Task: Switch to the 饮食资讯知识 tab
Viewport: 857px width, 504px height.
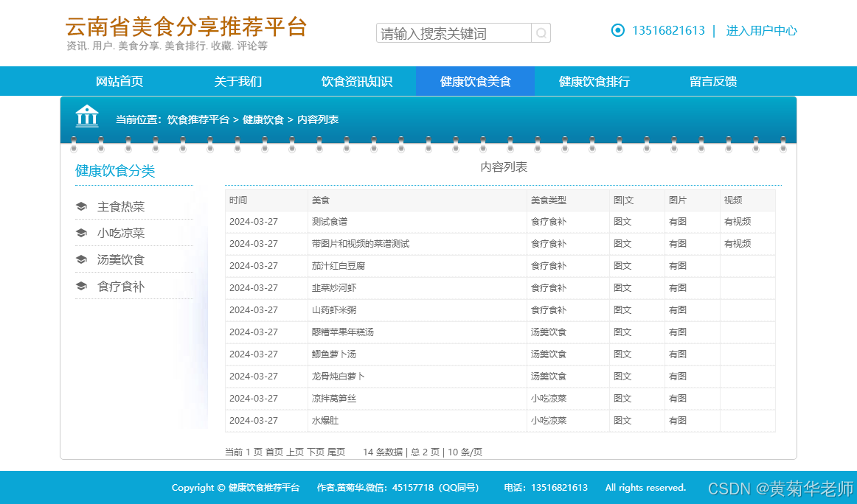Action: pos(356,81)
